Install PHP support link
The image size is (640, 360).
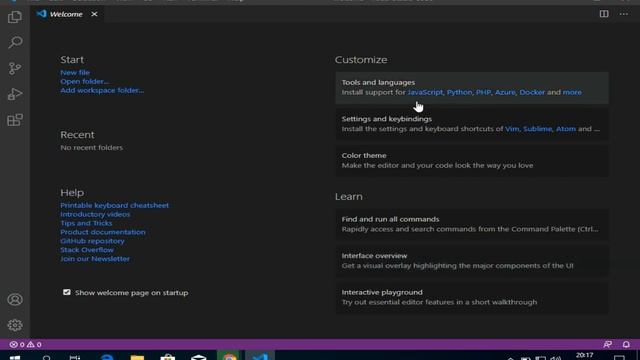483,92
